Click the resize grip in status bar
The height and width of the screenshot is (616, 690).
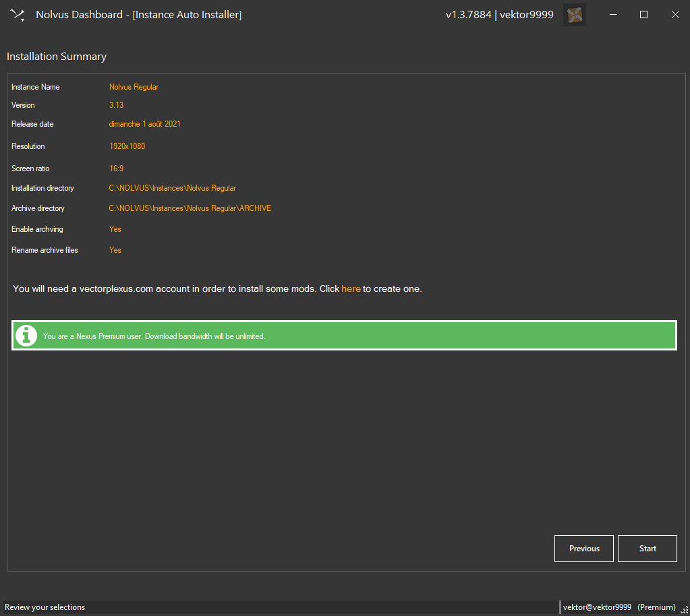[x=685, y=609]
